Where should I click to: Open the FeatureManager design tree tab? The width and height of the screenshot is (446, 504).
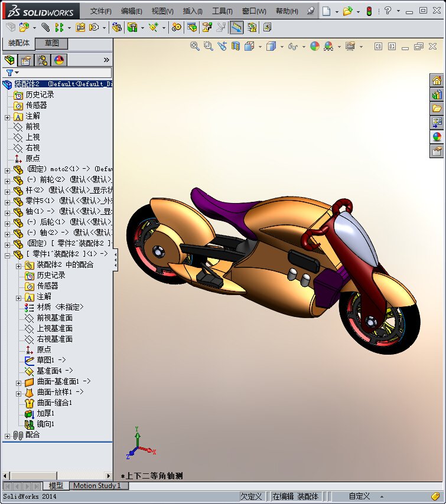9,60
